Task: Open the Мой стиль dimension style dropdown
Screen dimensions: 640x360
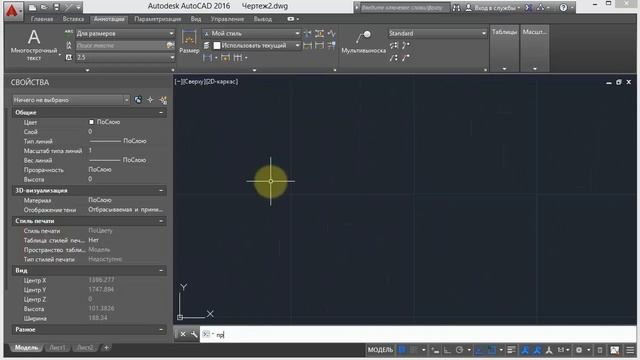Action: 252,33
